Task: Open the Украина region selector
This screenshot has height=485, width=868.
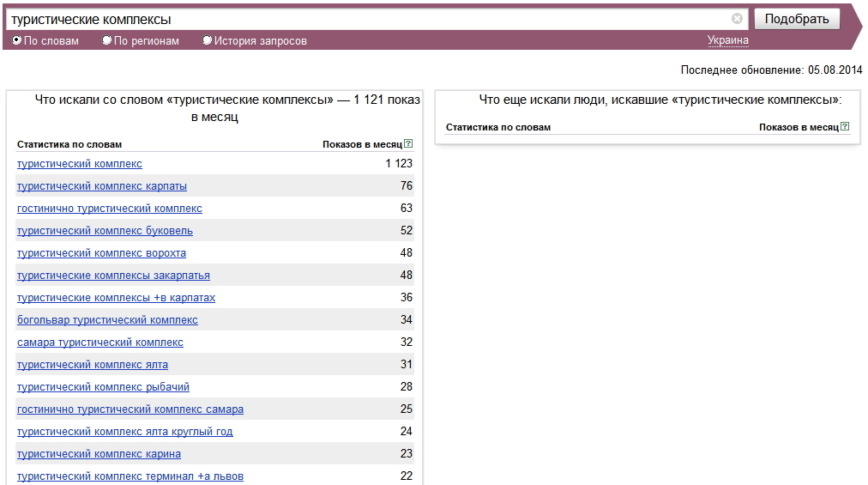Action: point(728,40)
